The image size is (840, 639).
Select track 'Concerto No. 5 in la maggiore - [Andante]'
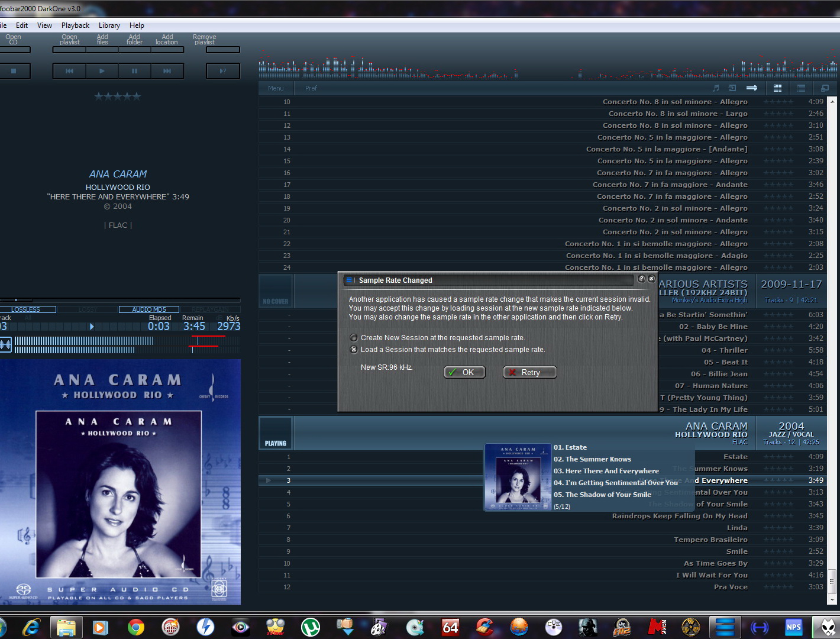click(542, 149)
